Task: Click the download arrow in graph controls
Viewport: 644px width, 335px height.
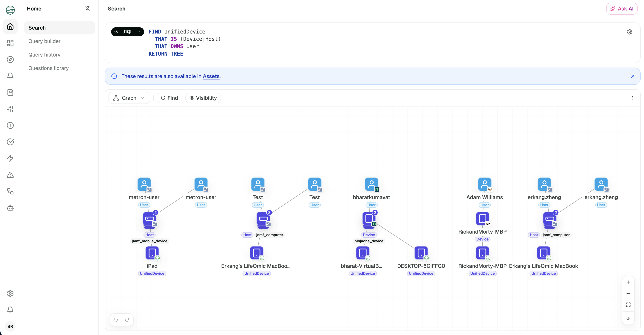Action: (x=628, y=319)
